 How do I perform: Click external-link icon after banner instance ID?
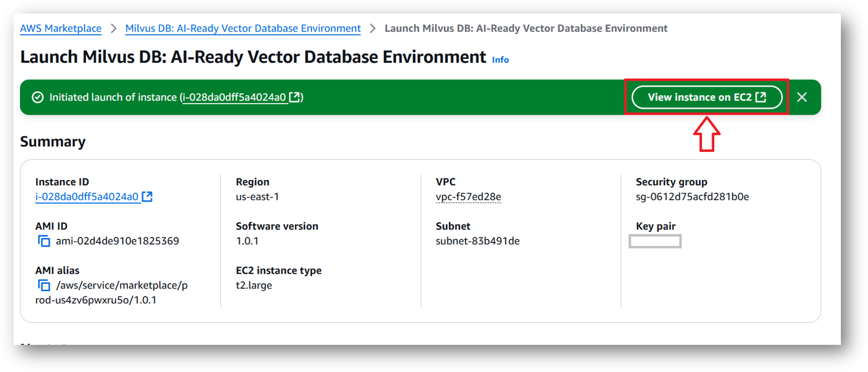pos(295,97)
